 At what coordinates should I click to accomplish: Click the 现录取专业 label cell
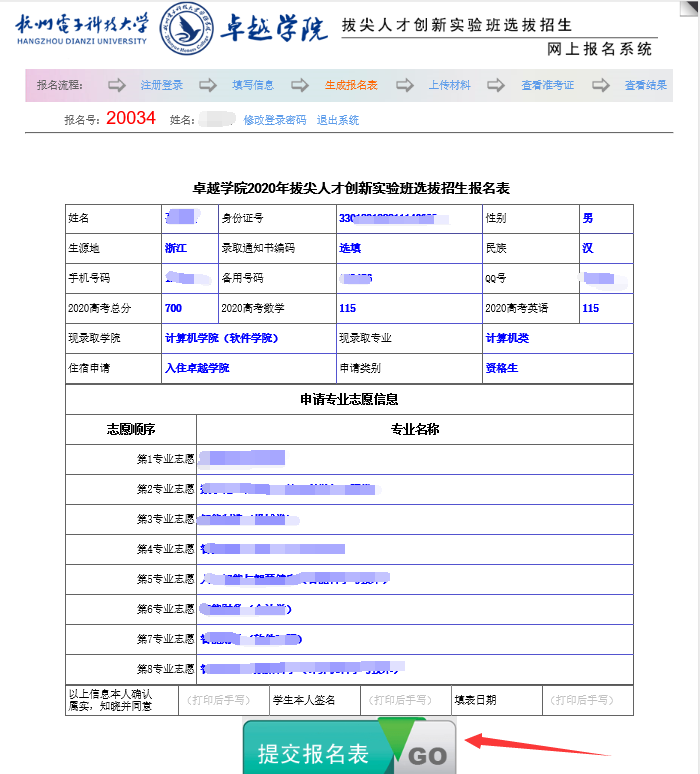pyautogui.click(x=409, y=339)
